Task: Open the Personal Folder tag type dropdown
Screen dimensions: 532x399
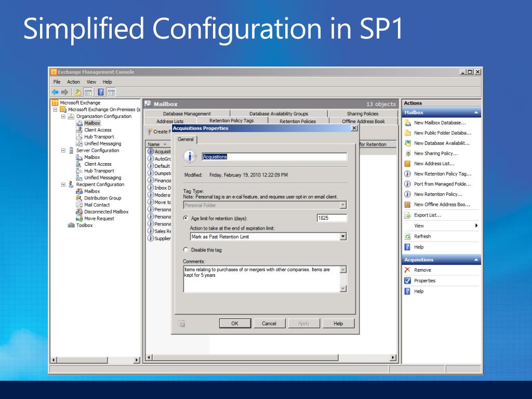Action: point(343,205)
